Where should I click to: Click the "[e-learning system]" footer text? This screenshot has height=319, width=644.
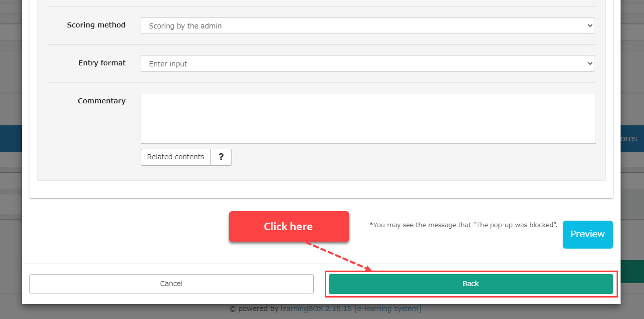coord(388,309)
